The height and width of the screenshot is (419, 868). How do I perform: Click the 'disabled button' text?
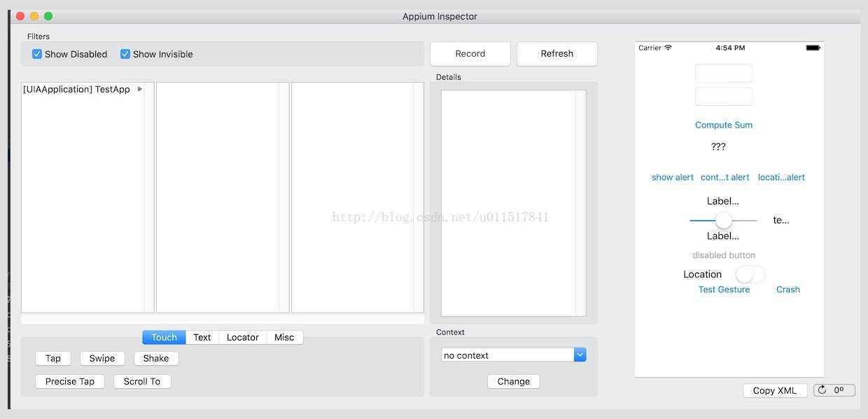coord(724,255)
